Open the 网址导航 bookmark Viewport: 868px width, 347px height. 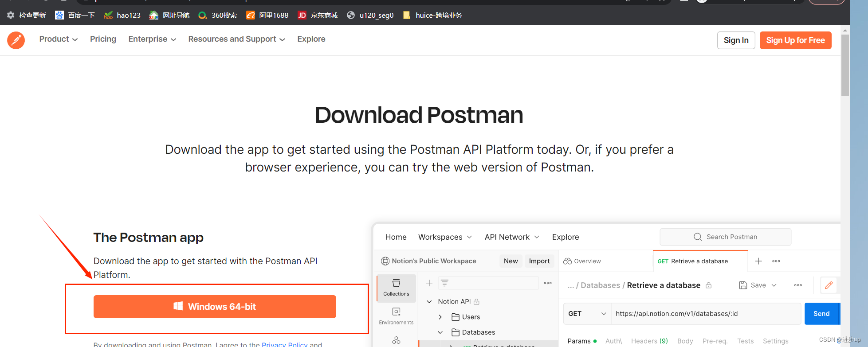click(x=169, y=16)
